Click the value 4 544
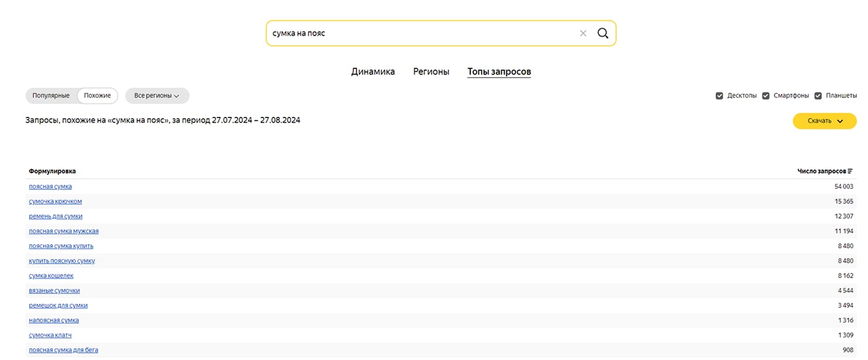This screenshot has height=360, width=868. coord(846,290)
